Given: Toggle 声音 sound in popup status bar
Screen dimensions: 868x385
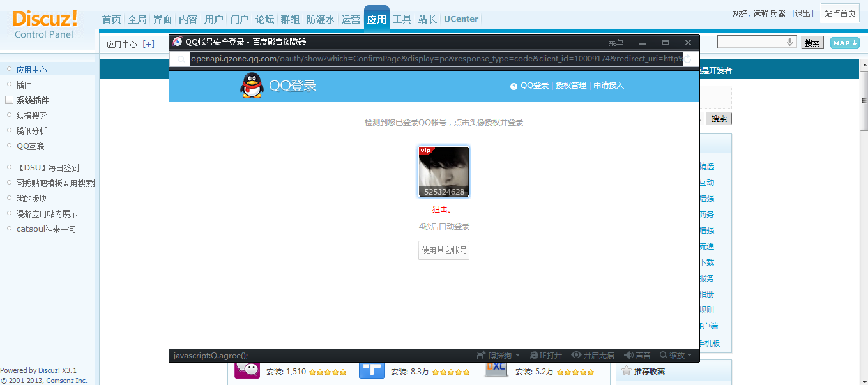Looking at the screenshot, I should click(x=637, y=355).
